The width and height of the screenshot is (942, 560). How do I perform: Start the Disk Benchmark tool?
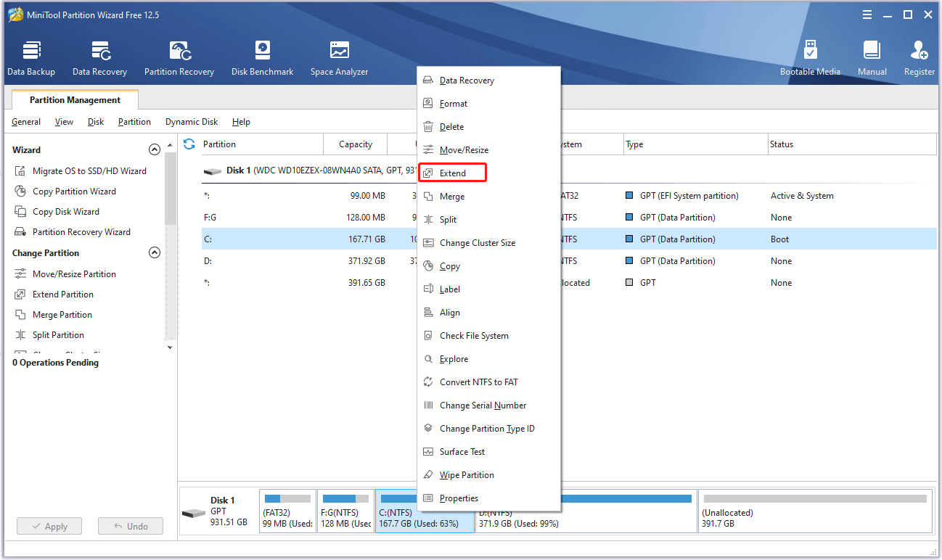(263, 58)
